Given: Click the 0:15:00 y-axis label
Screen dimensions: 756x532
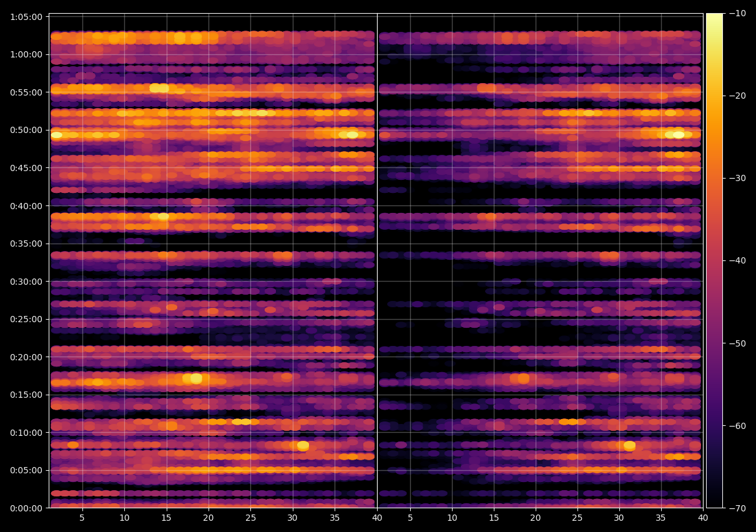Looking at the screenshot, I should tap(26, 395).
